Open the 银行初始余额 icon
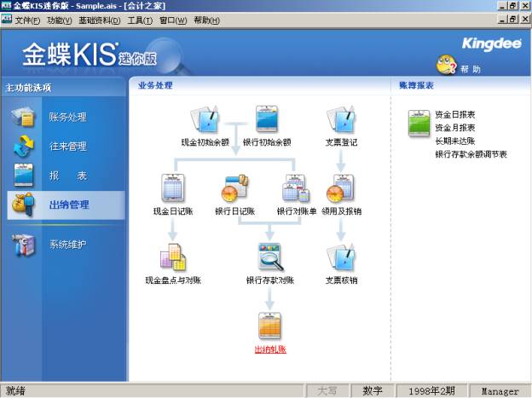Viewport: 532px width, 398px height. [x=267, y=121]
